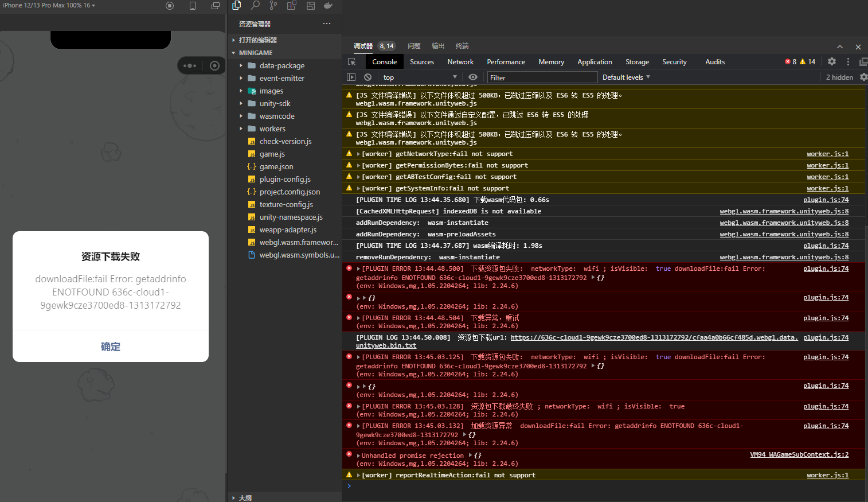Open the file explorer sidebar icon
This screenshot has width=868, height=502.
237,6
